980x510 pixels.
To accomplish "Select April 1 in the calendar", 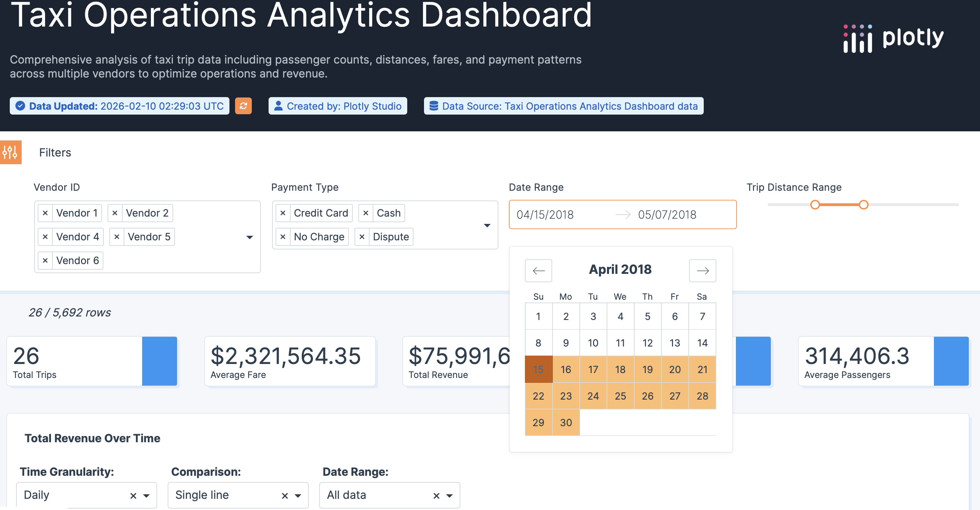I will [x=538, y=316].
